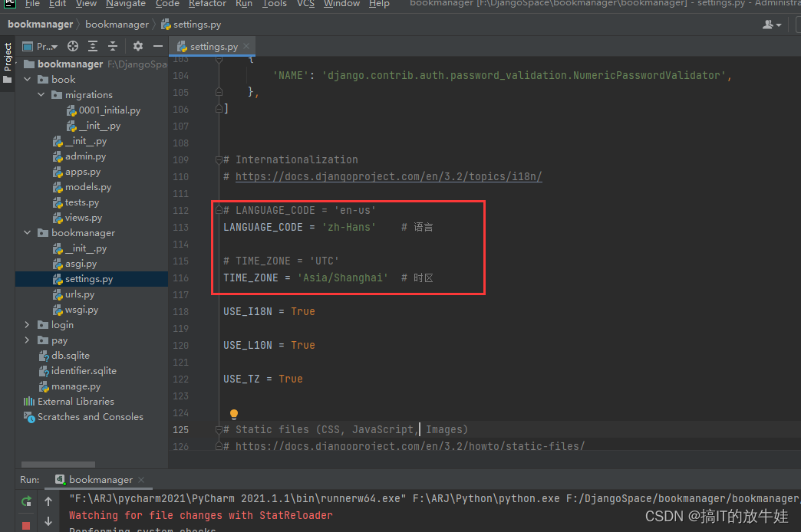Collapse the book folder

tap(28, 79)
